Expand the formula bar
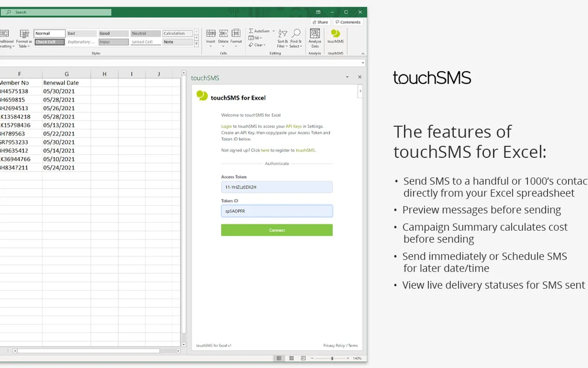This screenshot has width=588, height=368. 363,63
